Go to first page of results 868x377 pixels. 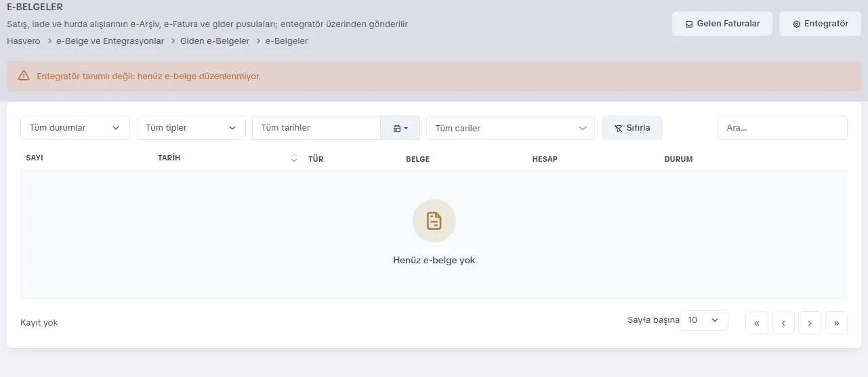click(x=757, y=323)
